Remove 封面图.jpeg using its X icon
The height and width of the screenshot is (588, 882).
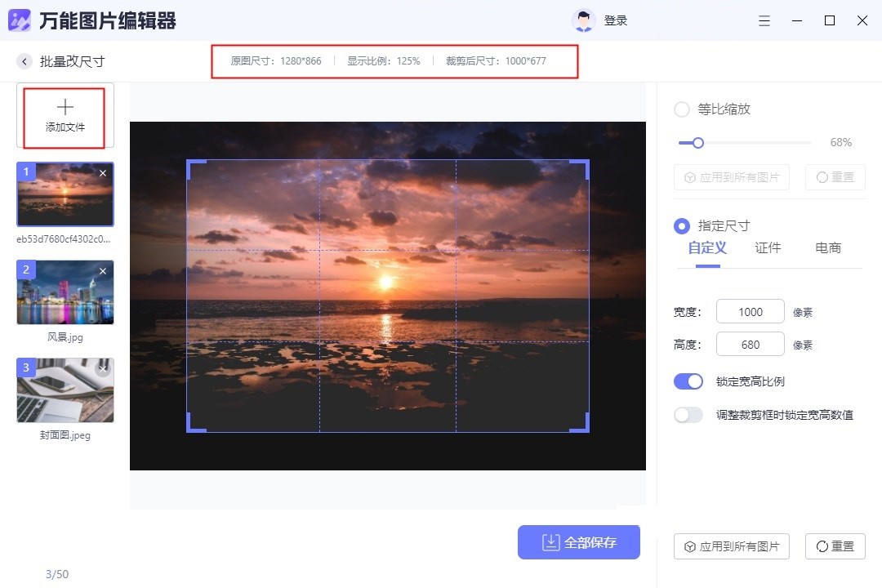point(102,368)
